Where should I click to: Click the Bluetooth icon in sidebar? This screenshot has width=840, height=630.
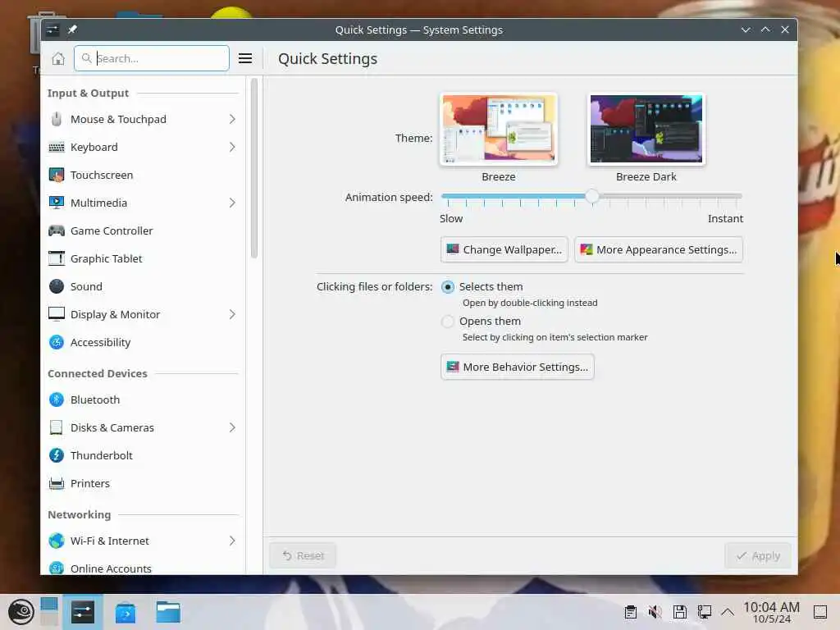coord(57,399)
